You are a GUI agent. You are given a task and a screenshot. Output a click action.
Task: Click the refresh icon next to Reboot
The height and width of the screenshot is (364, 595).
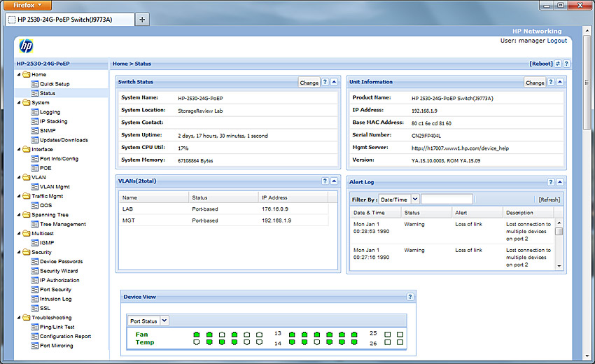558,64
